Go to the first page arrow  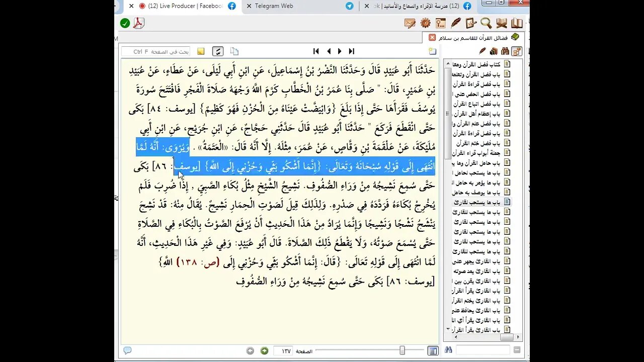316,51
